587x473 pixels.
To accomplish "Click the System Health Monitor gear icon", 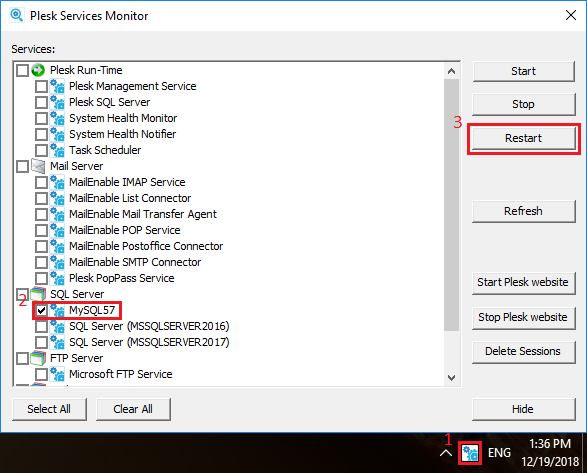I will [57, 118].
